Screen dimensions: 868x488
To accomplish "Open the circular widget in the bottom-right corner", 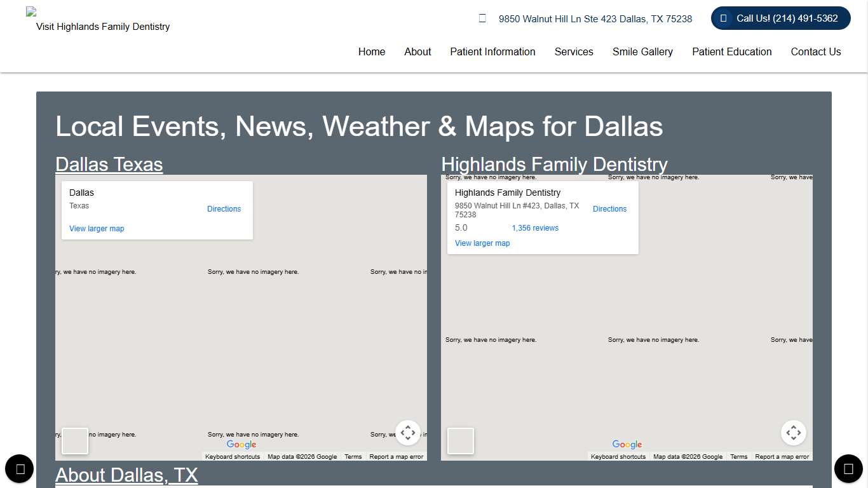I will (x=848, y=468).
